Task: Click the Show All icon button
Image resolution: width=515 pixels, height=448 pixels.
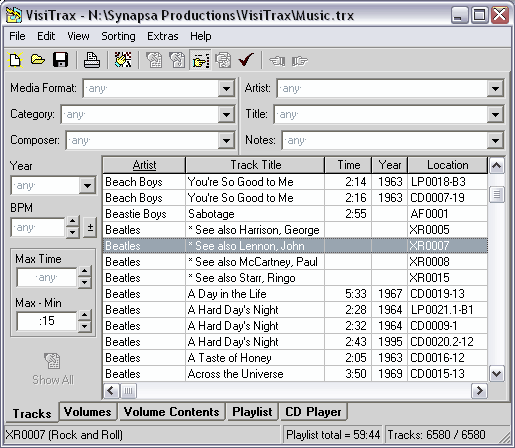Action: pos(53,369)
